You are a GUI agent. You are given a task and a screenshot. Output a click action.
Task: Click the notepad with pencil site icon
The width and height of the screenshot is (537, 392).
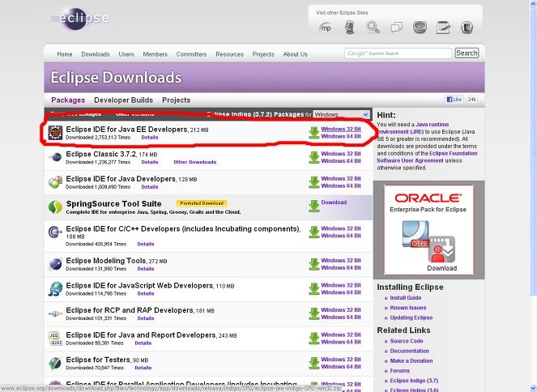click(x=443, y=27)
